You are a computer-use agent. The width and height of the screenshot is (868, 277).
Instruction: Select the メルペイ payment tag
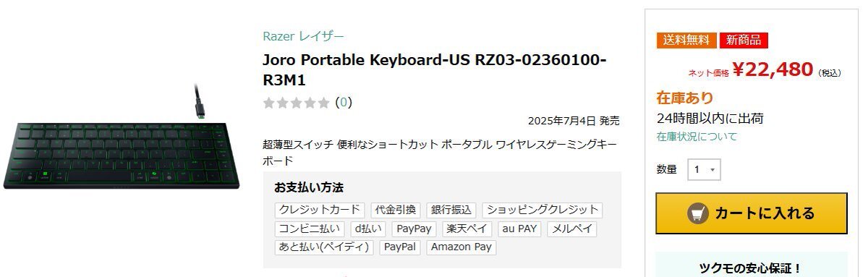coord(572,229)
